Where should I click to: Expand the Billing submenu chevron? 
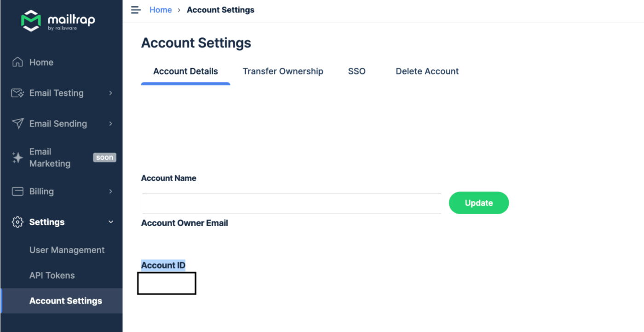point(110,192)
